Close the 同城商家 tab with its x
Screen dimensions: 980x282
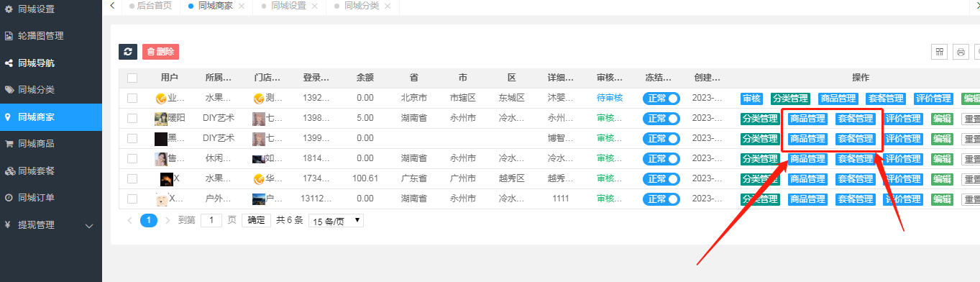point(242,6)
